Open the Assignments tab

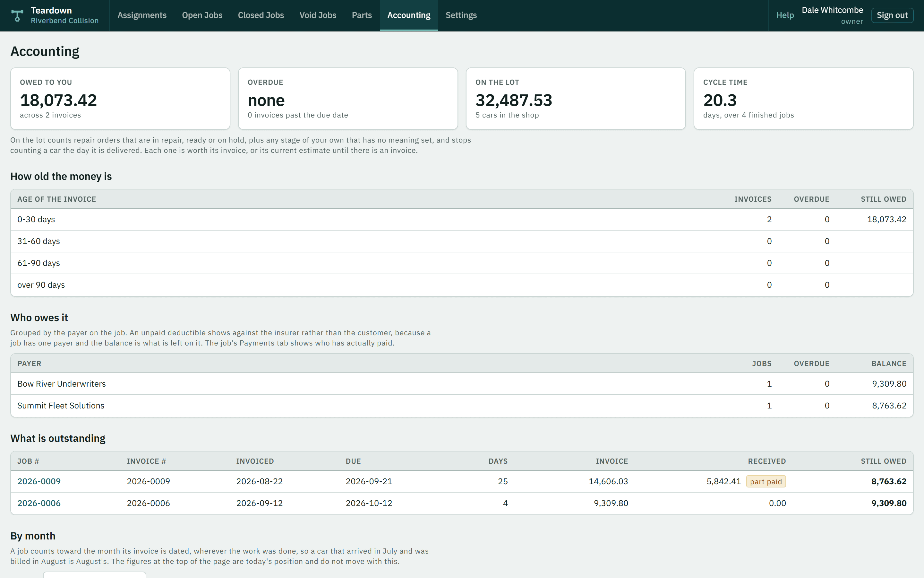point(142,15)
